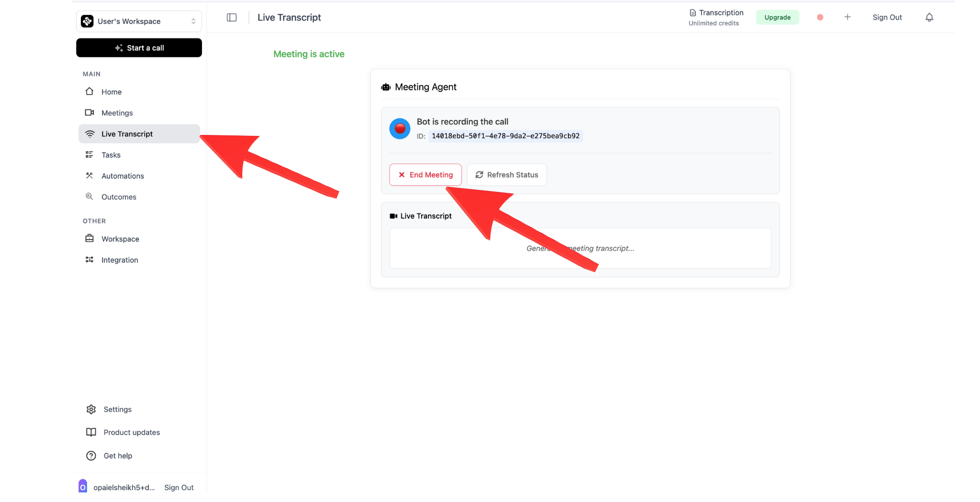
Task: Select the meeting ID code text
Action: click(x=505, y=136)
